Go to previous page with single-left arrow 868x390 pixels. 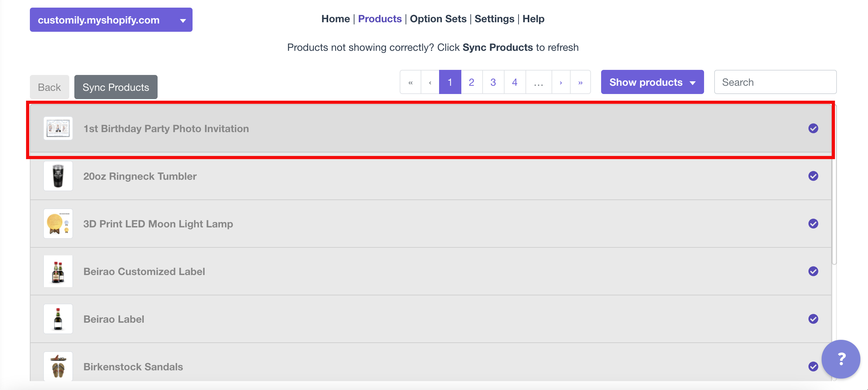click(x=430, y=82)
